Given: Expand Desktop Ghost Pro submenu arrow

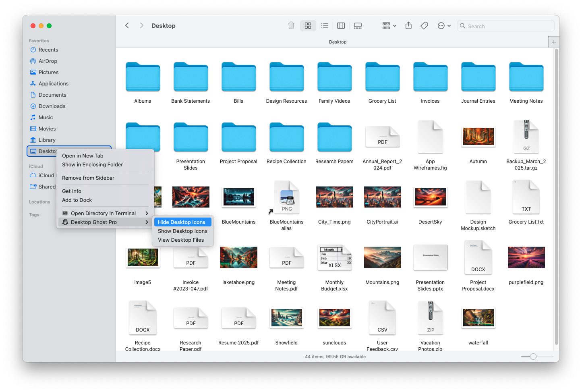Looking at the screenshot, I should (x=147, y=222).
